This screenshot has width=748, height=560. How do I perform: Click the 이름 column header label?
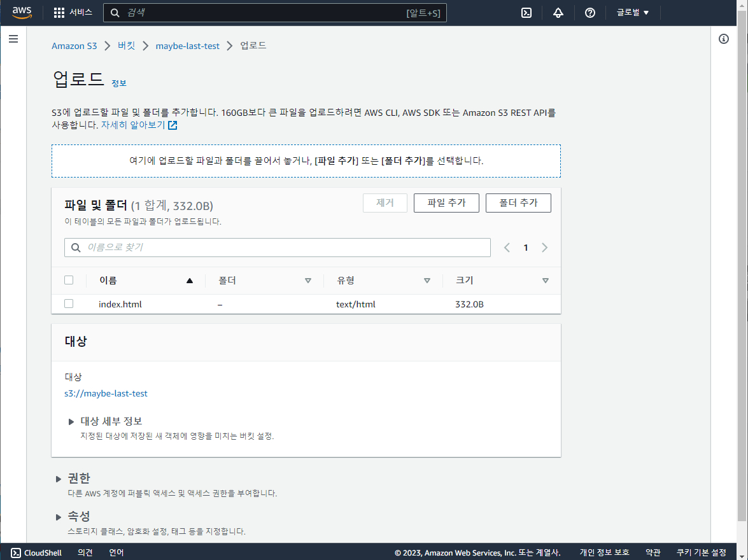pyautogui.click(x=108, y=281)
